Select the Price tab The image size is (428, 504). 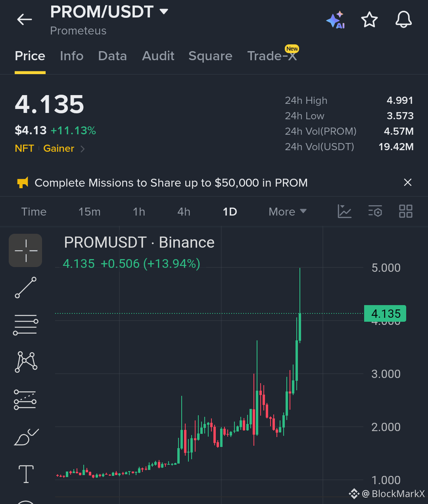point(30,56)
